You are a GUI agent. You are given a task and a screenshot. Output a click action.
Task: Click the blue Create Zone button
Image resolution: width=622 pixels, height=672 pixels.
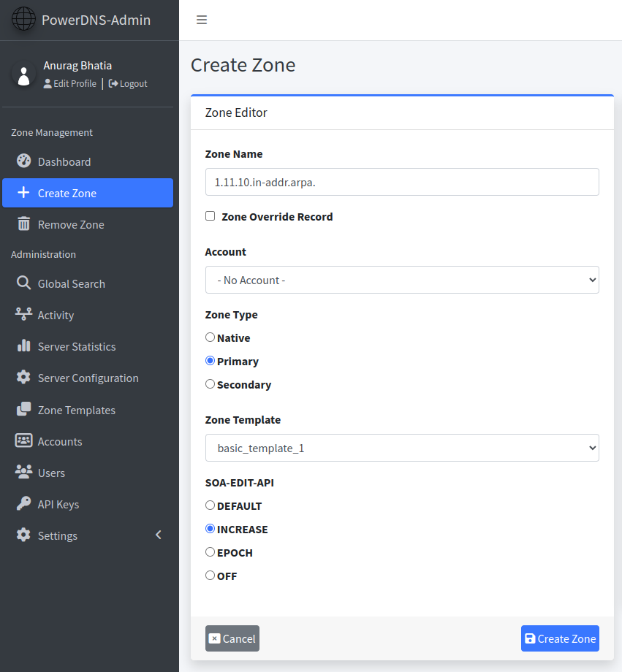(560, 638)
